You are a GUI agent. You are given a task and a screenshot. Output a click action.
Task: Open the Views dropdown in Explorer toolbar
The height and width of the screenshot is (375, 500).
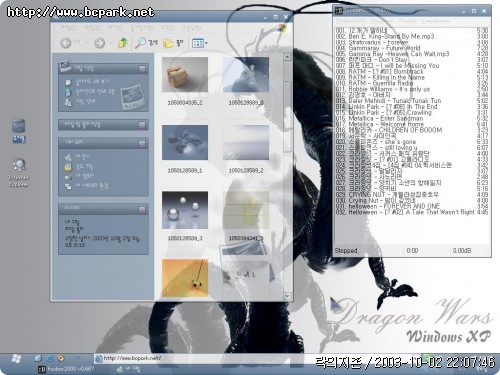tap(200, 43)
